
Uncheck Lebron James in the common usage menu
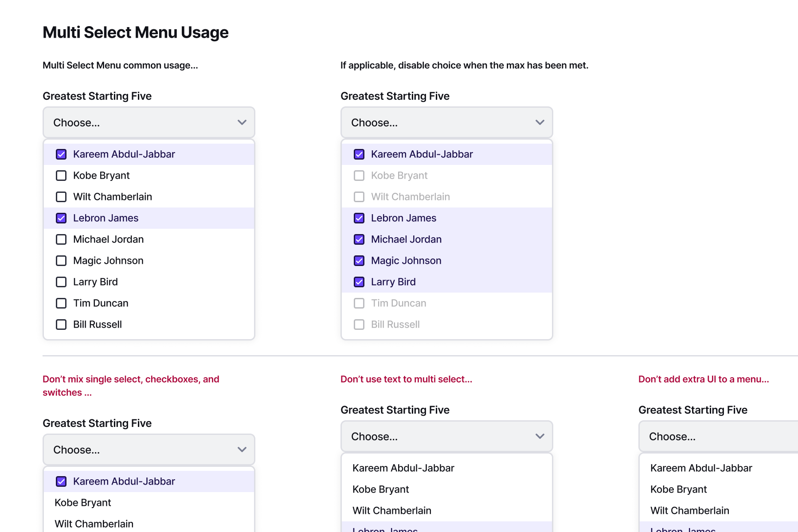coord(149,218)
